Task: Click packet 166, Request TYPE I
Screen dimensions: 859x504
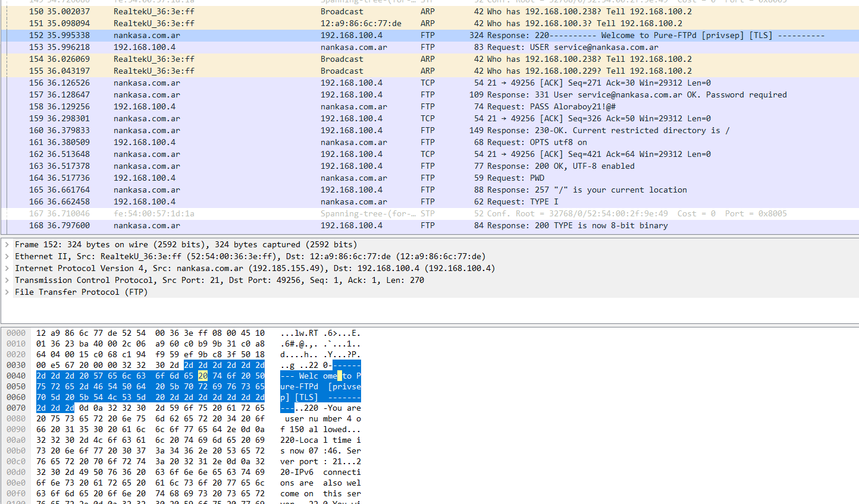Action: [357, 201]
